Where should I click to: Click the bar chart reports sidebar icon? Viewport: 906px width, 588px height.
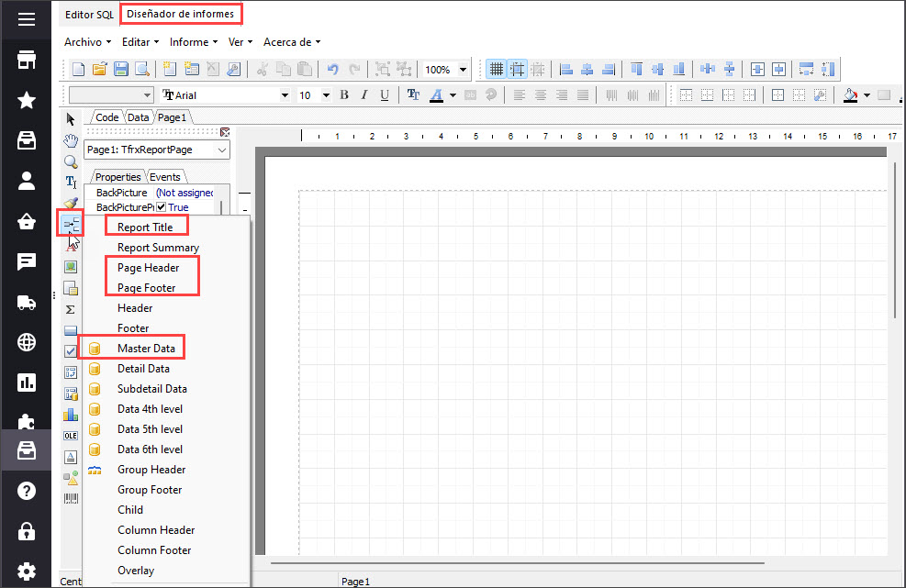[26, 383]
